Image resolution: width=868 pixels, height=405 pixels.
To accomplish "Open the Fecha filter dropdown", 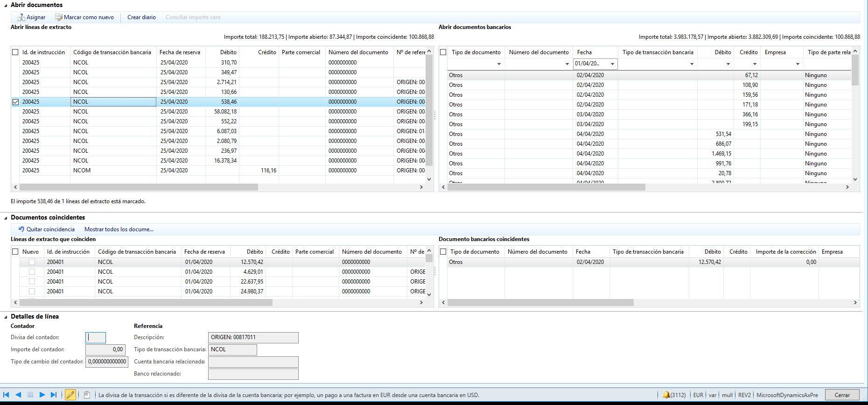I will (x=612, y=64).
